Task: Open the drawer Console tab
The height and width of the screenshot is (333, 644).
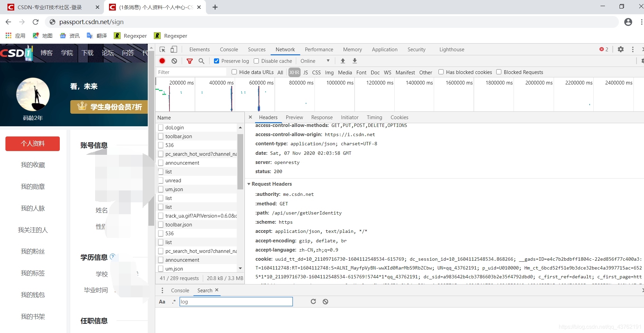Action: coord(180,290)
